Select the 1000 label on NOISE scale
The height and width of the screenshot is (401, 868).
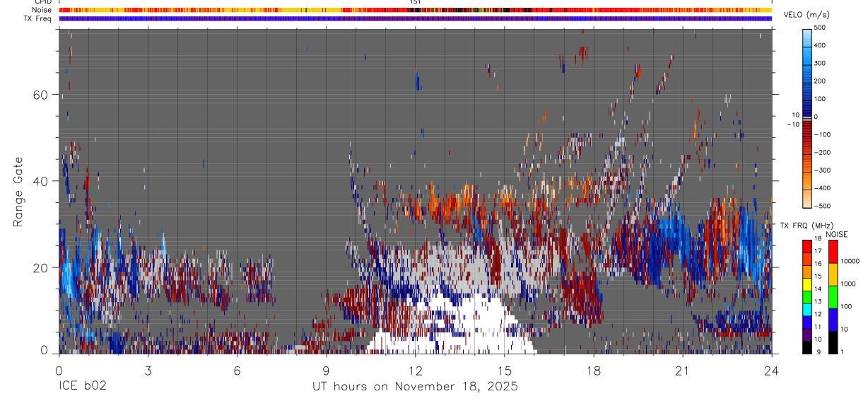tap(850, 284)
